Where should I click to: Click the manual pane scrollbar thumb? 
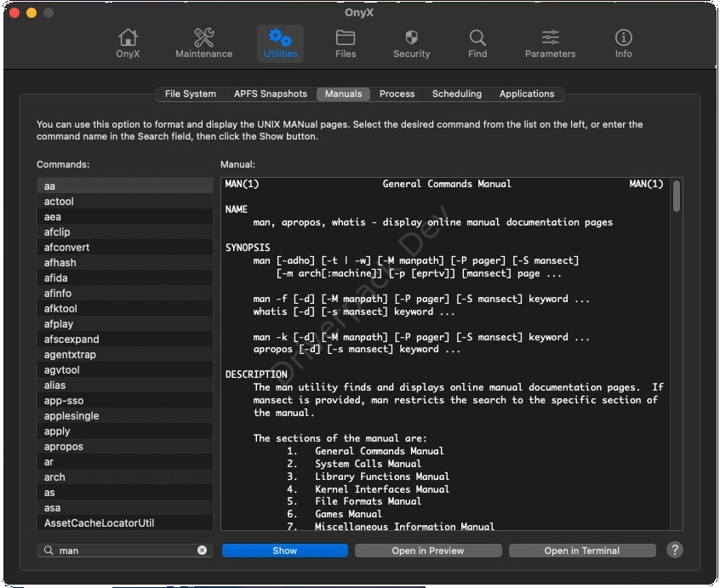676,196
